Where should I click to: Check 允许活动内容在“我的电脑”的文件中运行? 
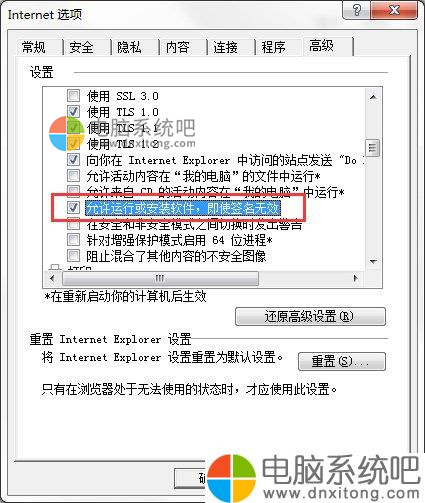[73, 175]
